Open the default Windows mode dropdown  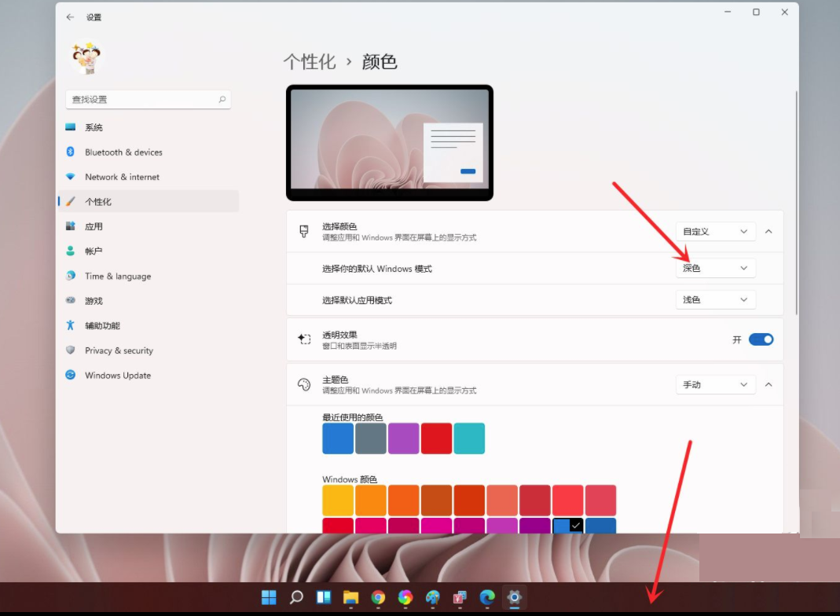tap(715, 268)
